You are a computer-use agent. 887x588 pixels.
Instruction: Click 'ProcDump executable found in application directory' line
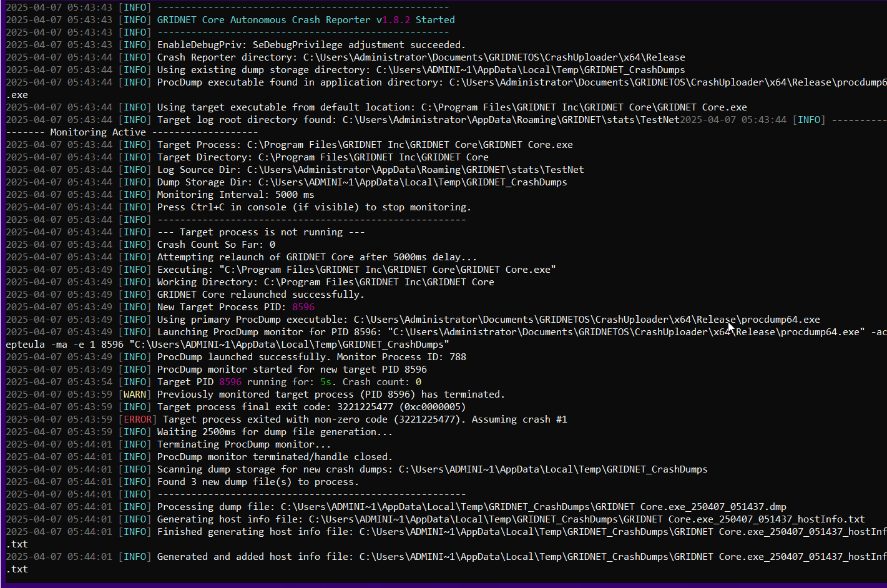pos(522,82)
